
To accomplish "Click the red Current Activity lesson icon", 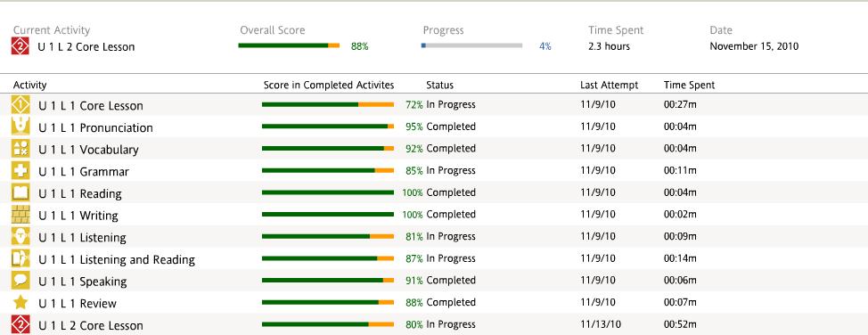I will pos(20,46).
